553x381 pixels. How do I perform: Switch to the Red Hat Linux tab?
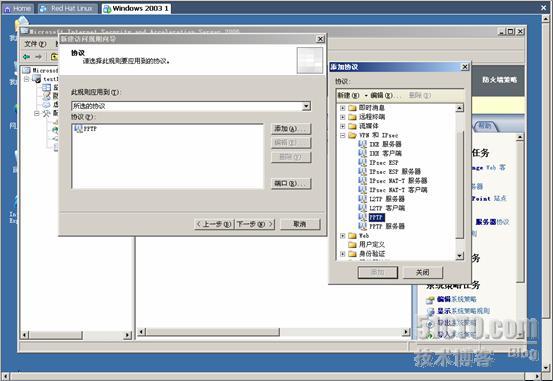(68, 8)
